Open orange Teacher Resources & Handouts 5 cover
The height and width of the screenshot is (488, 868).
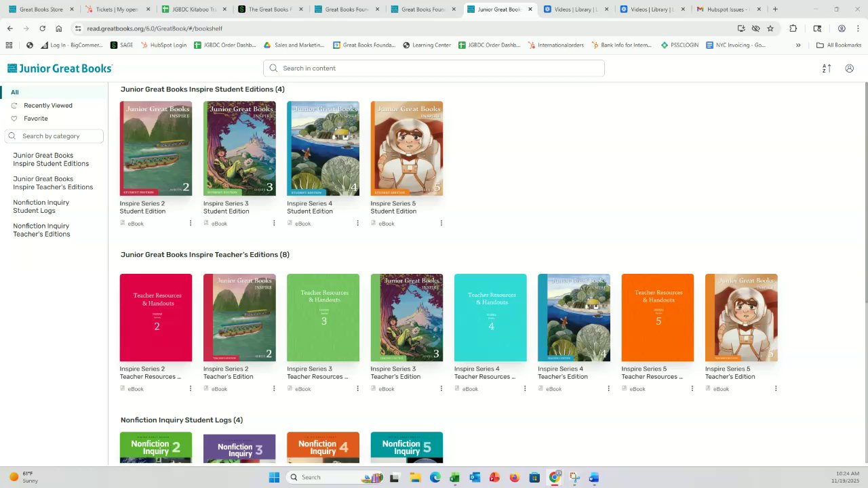(658, 318)
